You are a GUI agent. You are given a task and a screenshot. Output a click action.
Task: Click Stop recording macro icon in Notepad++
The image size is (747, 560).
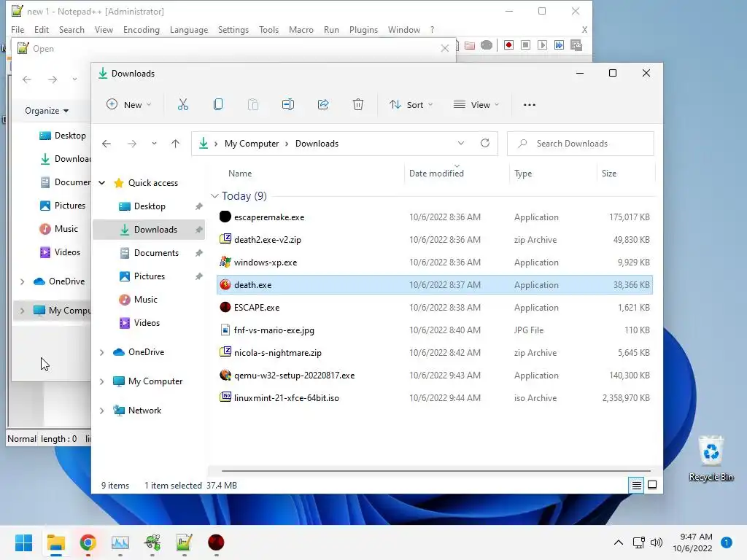[525, 44]
